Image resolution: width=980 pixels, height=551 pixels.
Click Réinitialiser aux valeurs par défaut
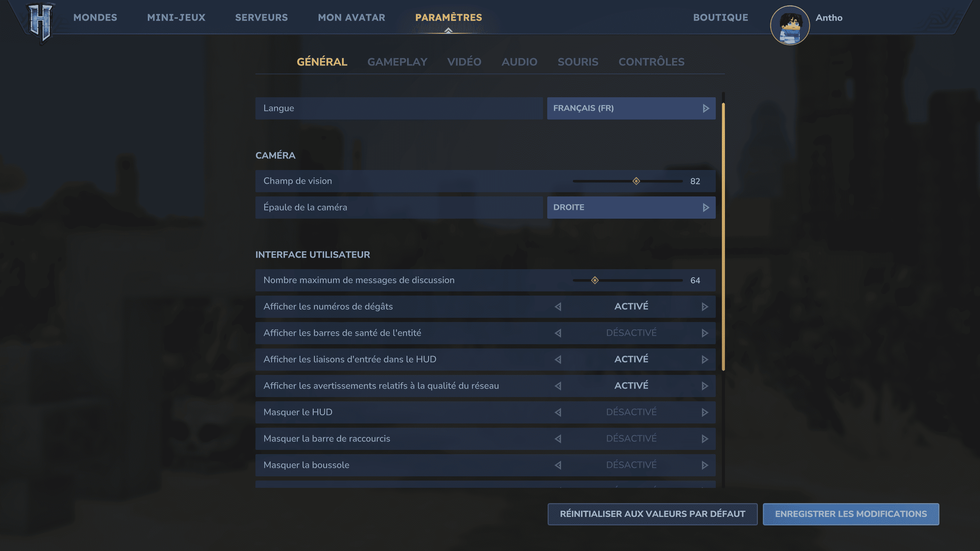652,514
